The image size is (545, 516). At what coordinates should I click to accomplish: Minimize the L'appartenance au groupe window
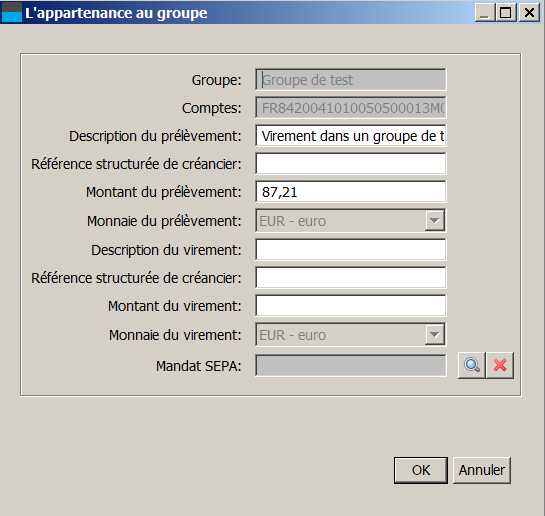coord(485,13)
